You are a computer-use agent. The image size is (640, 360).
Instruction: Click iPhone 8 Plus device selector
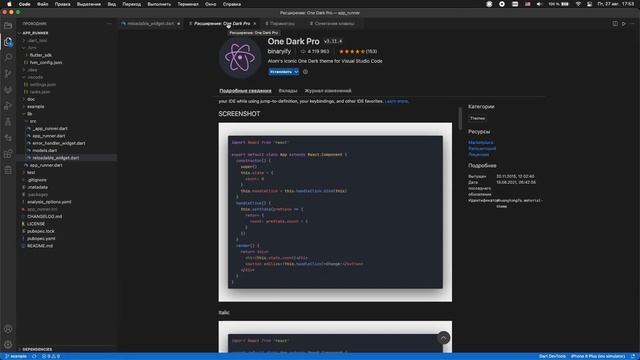click(598, 356)
